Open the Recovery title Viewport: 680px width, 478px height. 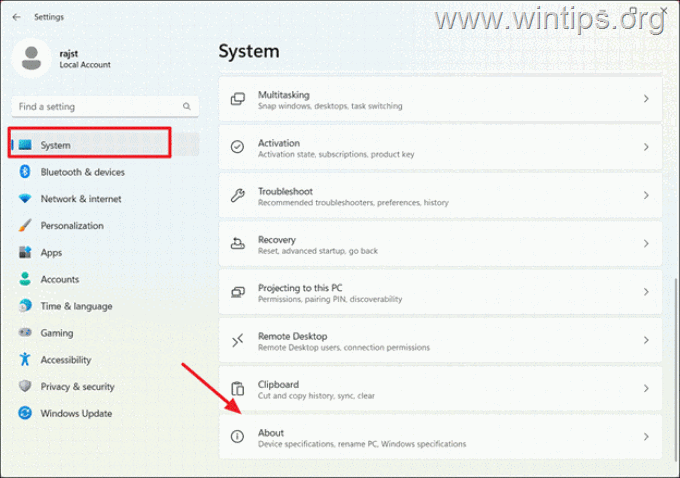pyautogui.click(x=277, y=240)
